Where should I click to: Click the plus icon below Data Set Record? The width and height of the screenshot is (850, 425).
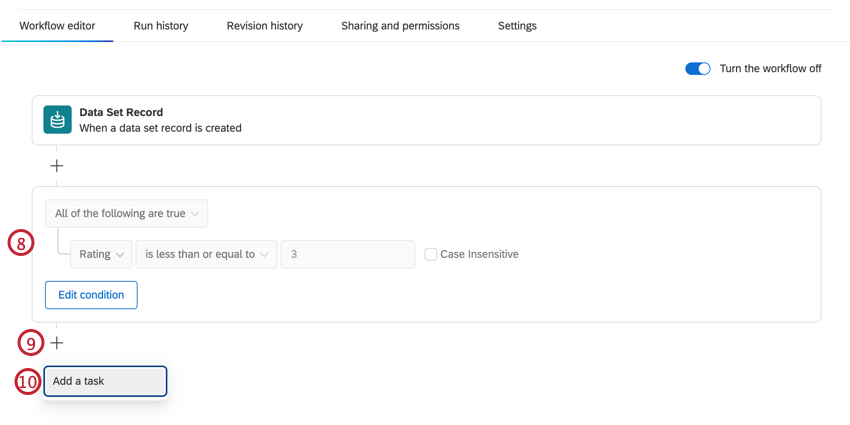57,166
